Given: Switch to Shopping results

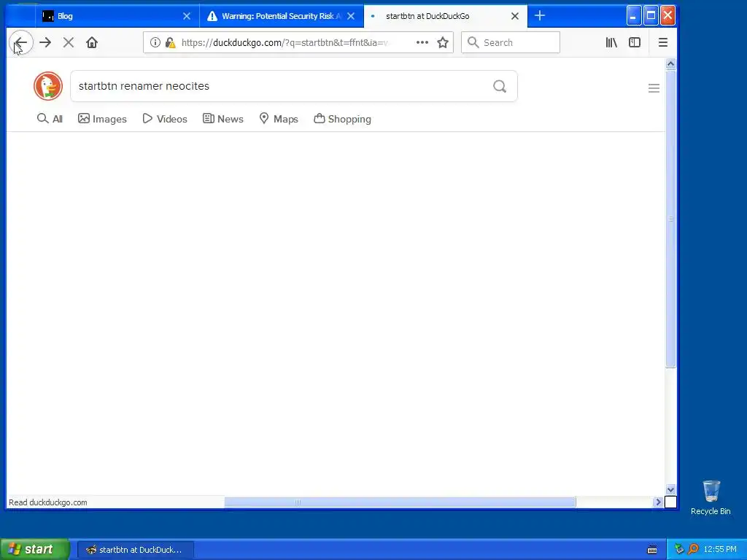Looking at the screenshot, I should [x=343, y=119].
